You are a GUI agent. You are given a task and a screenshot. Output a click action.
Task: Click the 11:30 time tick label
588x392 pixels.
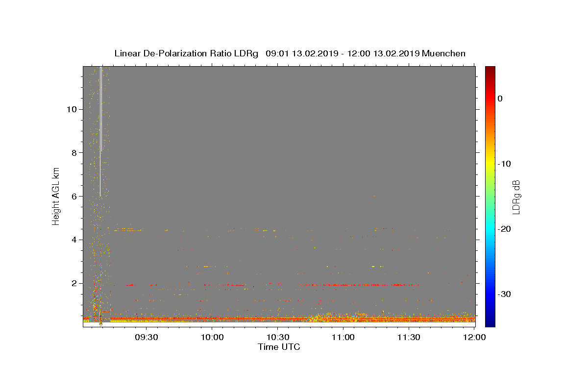tap(409, 337)
